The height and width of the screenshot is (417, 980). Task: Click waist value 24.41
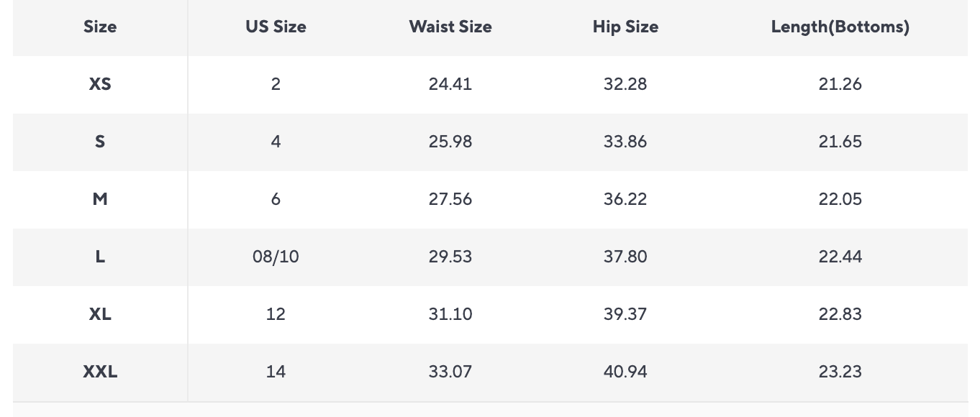click(x=450, y=84)
